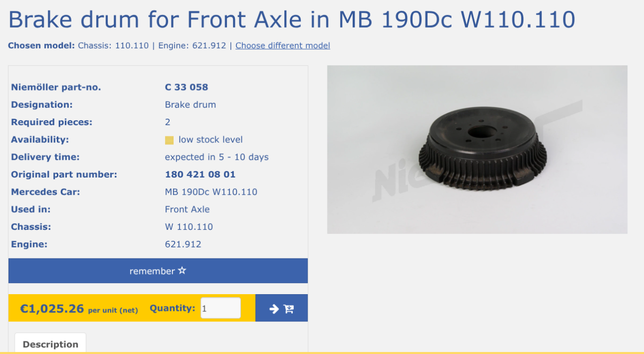This screenshot has width=644, height=354.
Task: Open the brake drum product image
Action: click(477, 149)
